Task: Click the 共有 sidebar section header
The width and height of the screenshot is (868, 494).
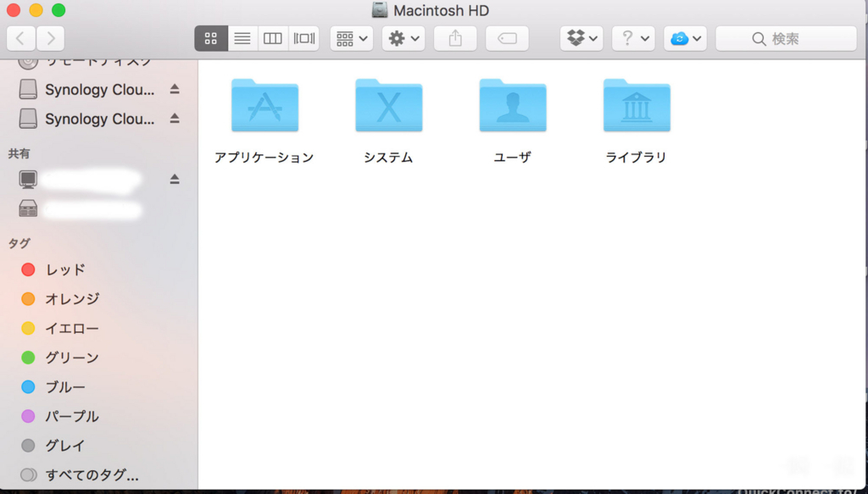Action: click(x=19, y=153)
